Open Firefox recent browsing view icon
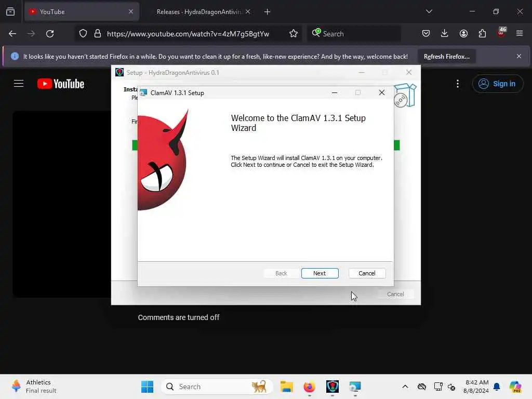This screenshot has height=399, width=532. (10, 12)
